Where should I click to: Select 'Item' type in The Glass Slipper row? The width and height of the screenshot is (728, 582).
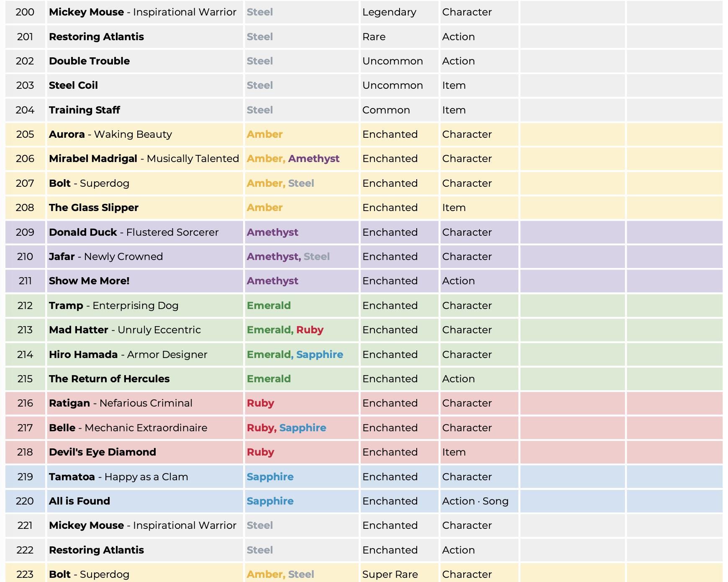point(454,208)
